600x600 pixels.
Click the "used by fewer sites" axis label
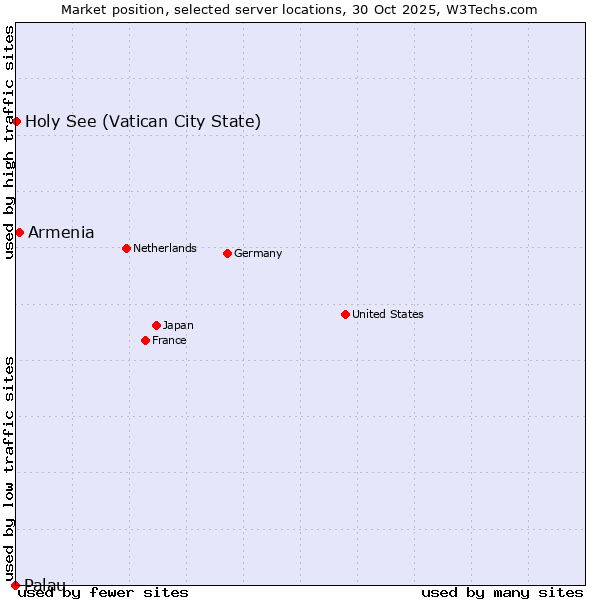tap(103, 592)
